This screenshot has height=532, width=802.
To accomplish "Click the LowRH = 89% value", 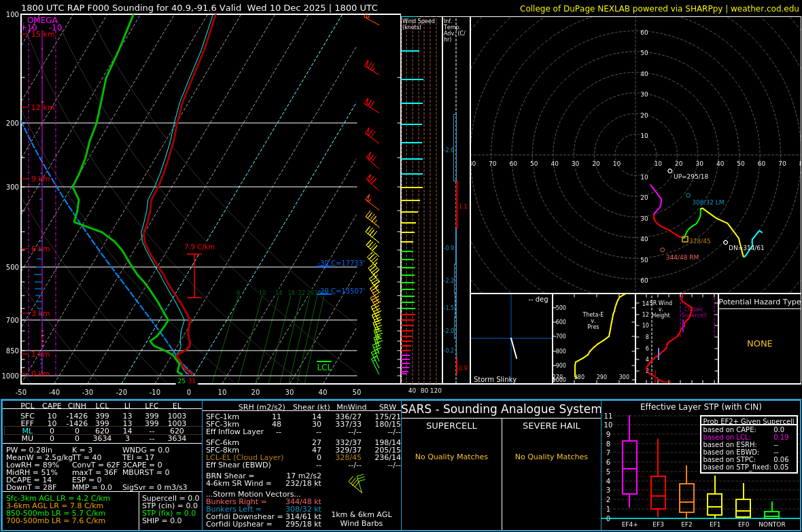I will (33, 465).
